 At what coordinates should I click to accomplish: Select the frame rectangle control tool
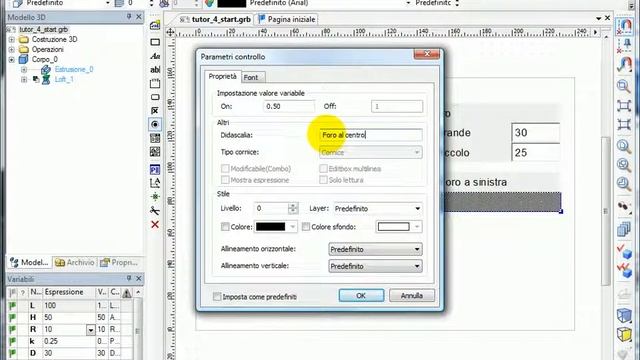click(x=155, y=42)
